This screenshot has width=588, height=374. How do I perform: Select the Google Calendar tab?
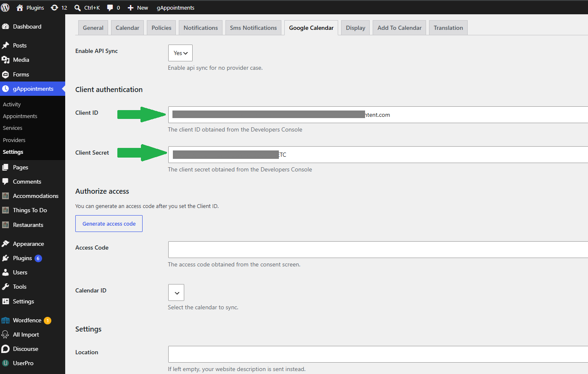coord(311,28)
